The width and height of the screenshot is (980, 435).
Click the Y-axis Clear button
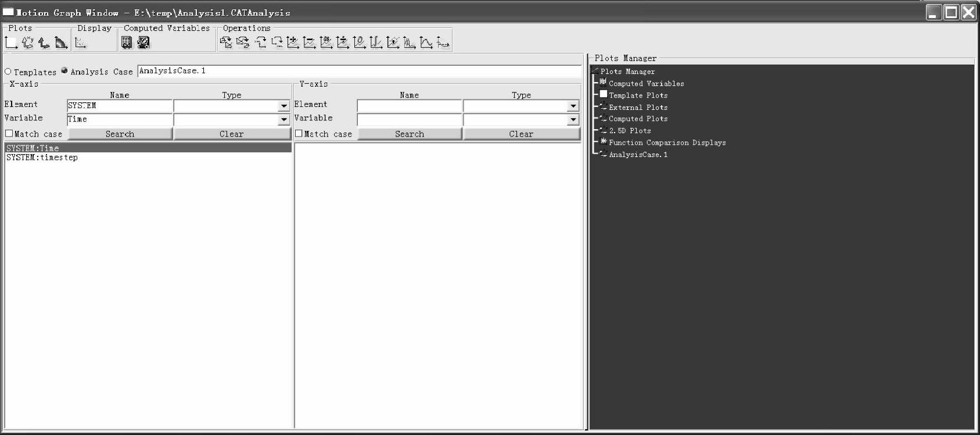pyautogui.click(x=521, y=134)
